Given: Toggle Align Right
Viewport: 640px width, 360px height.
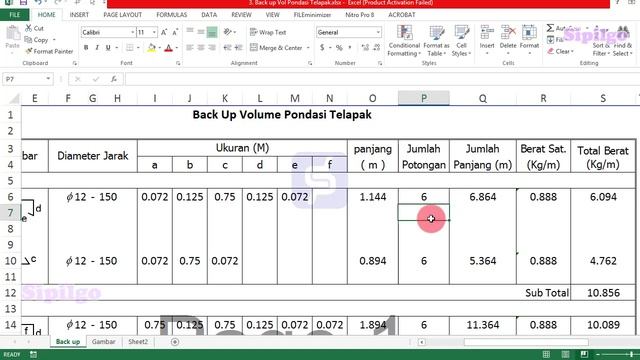Looking at the screenshot, I should coord(212,48).
